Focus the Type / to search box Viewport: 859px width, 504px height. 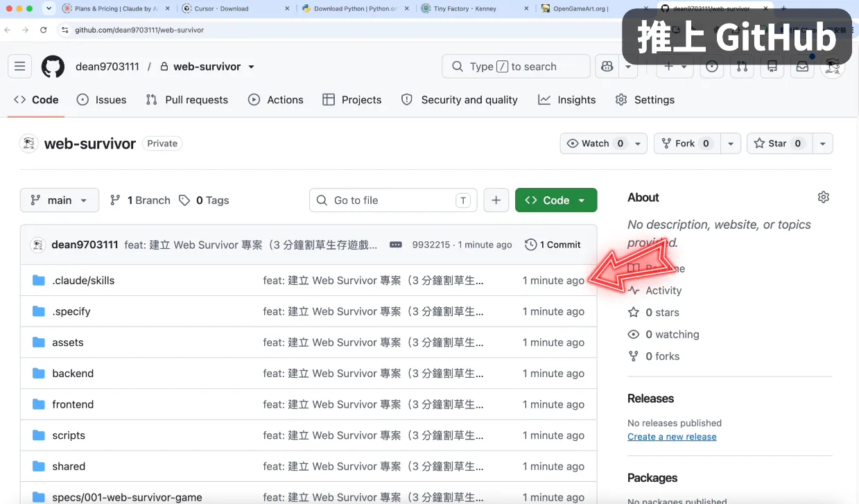[516, 67]
